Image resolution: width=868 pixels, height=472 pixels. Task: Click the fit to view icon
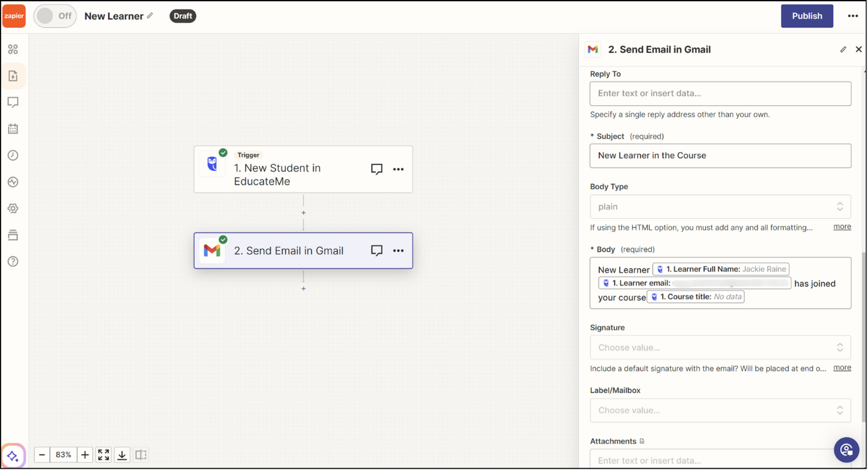[x=104, y=455]
